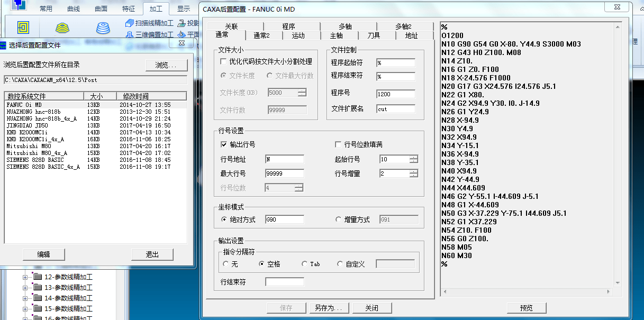644x320 pixels.
Task: Click the 预览 button
Action: pos(527,308)
